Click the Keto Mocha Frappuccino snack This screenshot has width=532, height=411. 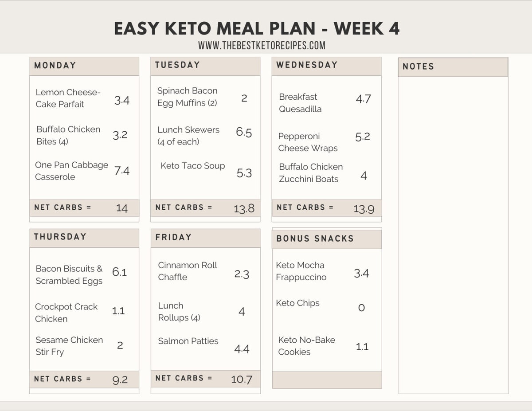(x=301, y=271)
